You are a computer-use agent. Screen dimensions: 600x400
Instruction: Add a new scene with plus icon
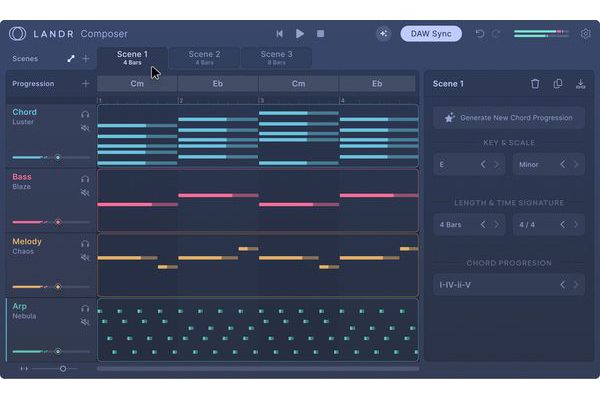click(85, 59)
